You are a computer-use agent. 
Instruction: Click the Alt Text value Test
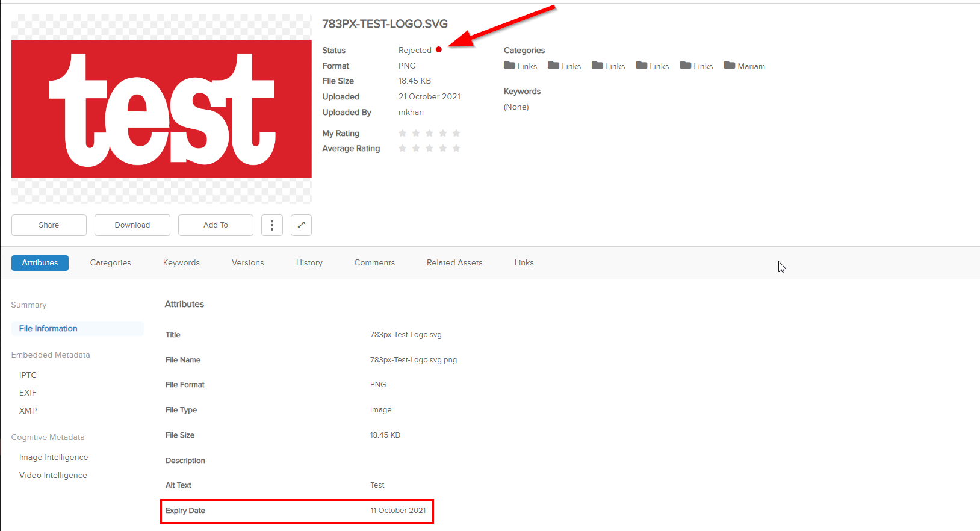[377, 485]
